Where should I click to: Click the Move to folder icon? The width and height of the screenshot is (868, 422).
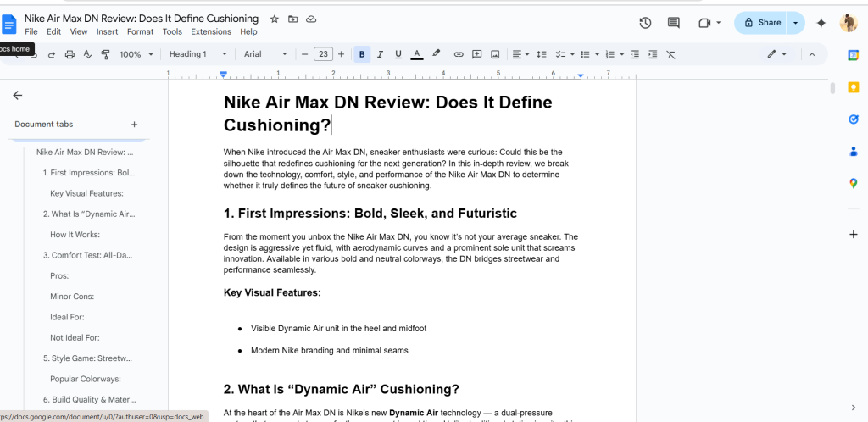[x=292, y=19]
